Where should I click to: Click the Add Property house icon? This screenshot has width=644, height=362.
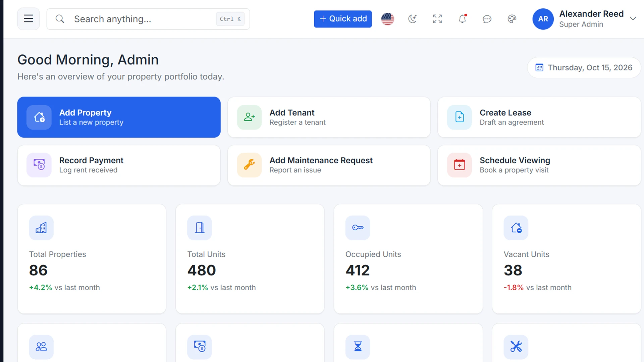pyautogui.click(x=39, y=117)
